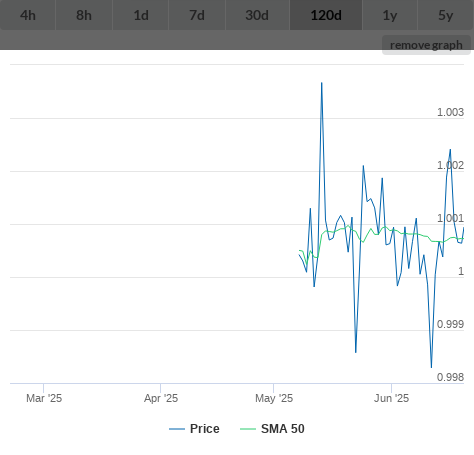Click the Jun '25 axis label
Viewport: 474px width, 455px height.
tap(391, 398)
